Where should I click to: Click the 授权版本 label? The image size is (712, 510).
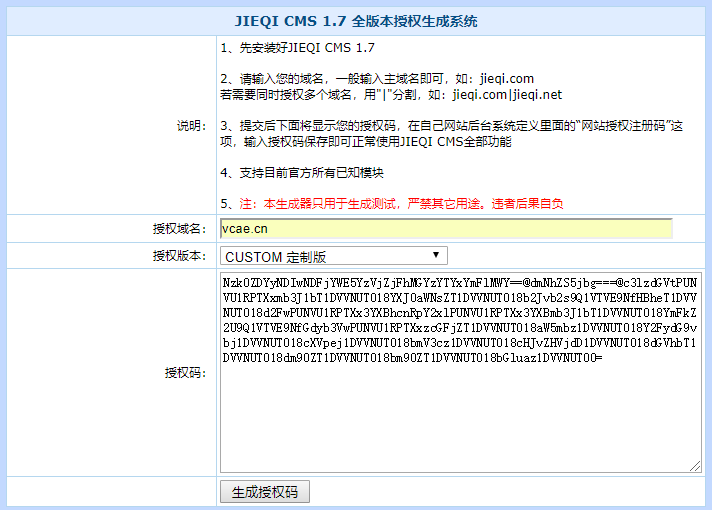(179, 256)
